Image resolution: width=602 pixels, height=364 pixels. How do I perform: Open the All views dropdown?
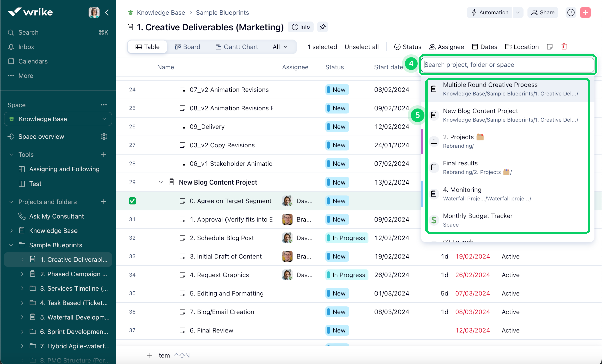pos(280,47)
